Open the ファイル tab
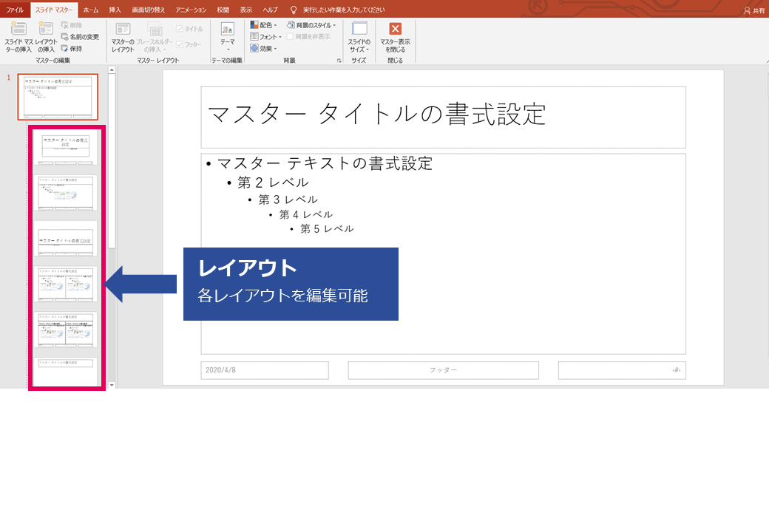Image resolution: width=769 pixels, height=532 pixels. (x=15, y=10)
